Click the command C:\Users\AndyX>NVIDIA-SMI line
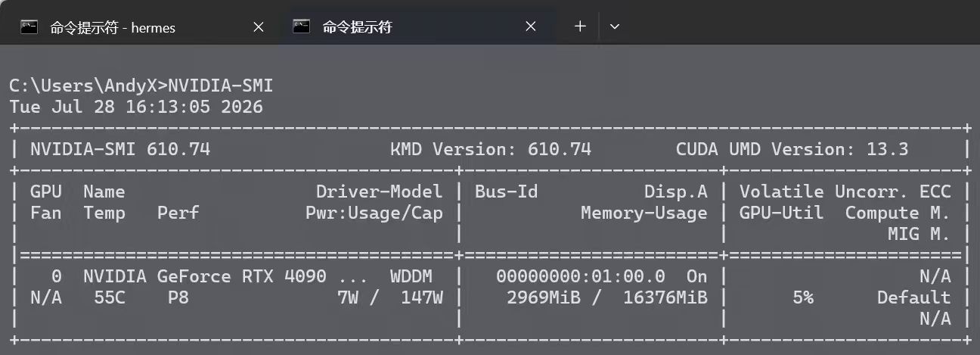This screenshot has height=355, width=980. (141, 86)
